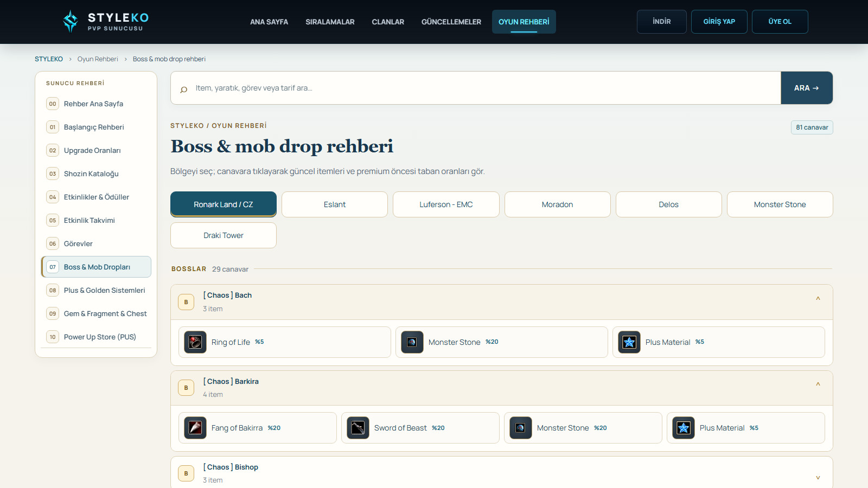Expand the [Chaos] Bishop boss panel

coord(818,478)
